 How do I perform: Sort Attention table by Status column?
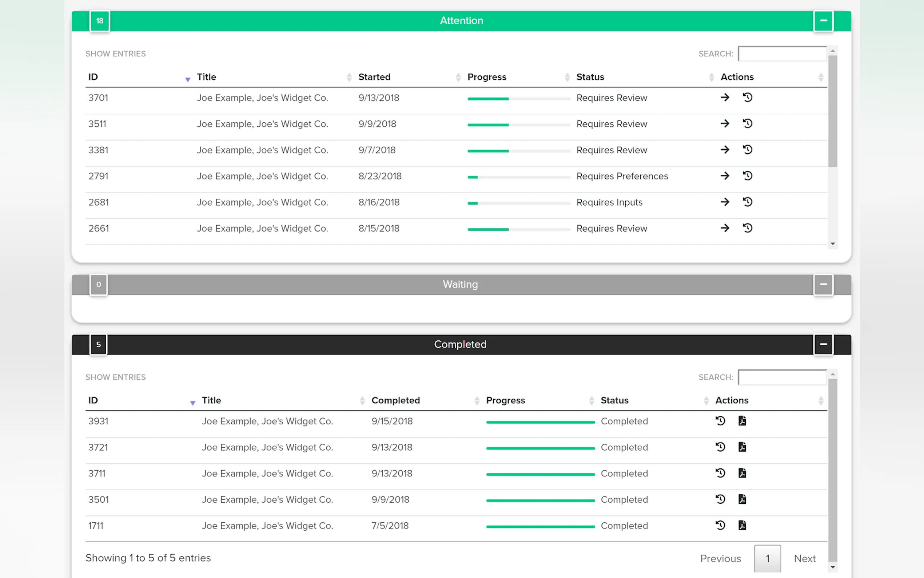coord(590,77)
